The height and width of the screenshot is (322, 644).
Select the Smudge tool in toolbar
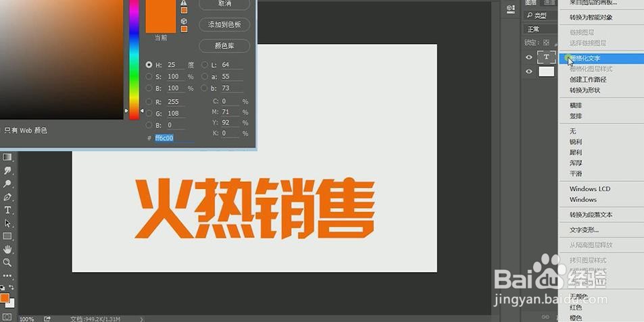pos(7,170)
